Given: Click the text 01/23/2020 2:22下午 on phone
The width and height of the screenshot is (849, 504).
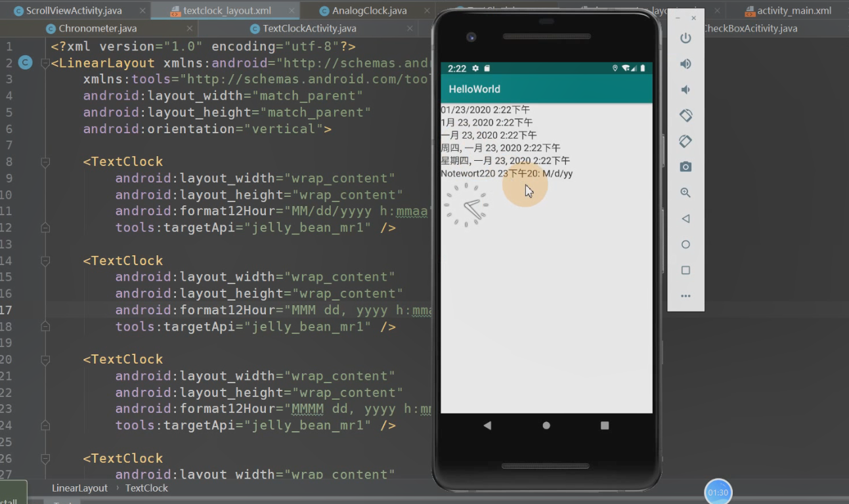Looking at the screenshot, I should (x=485, y=110).
